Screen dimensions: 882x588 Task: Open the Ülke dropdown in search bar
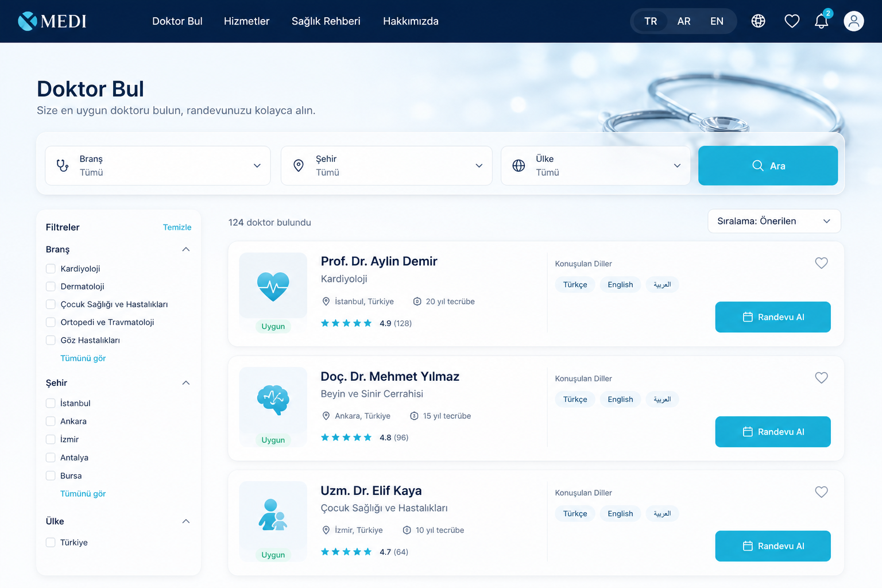click(595, 165)
